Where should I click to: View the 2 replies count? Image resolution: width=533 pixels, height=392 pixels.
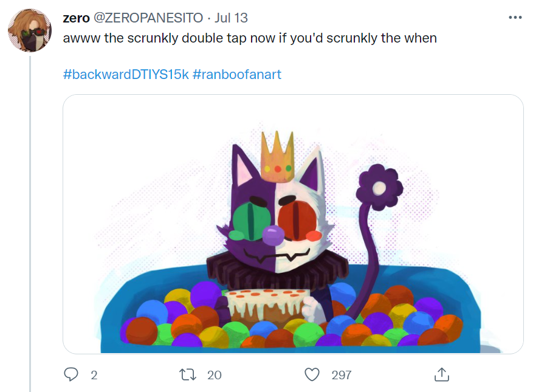94,376
